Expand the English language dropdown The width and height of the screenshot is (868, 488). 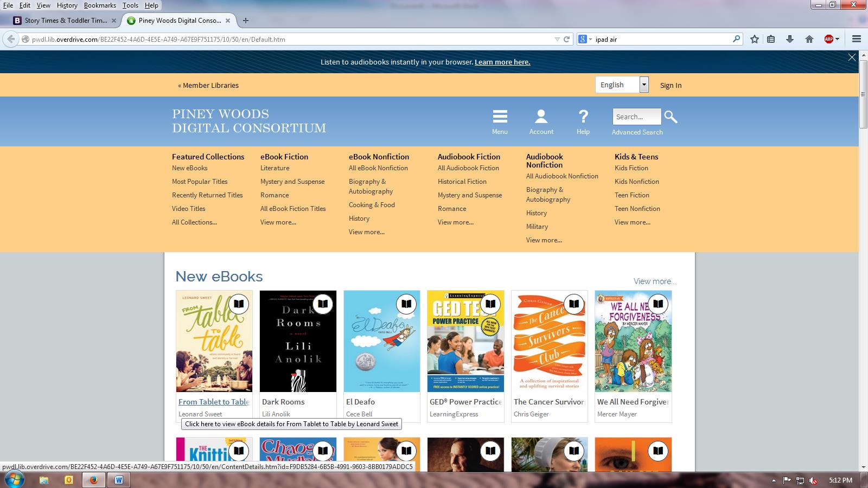point(643,85)
